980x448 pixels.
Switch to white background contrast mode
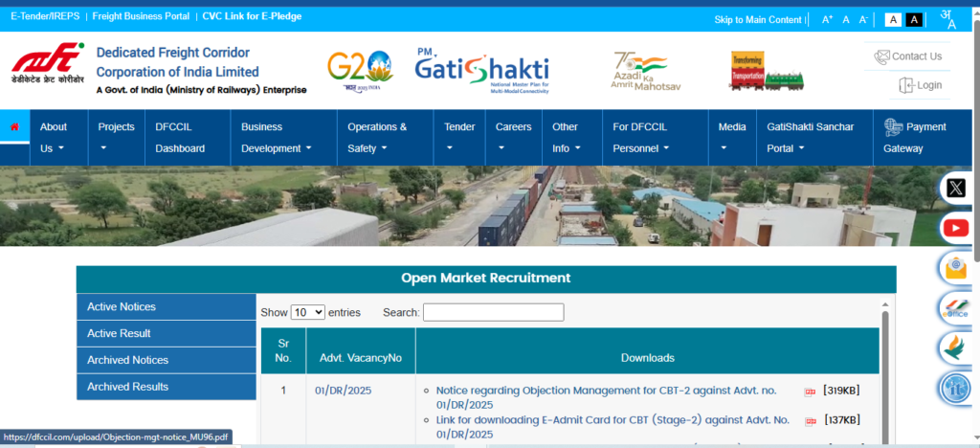click(x=893, y=20)
